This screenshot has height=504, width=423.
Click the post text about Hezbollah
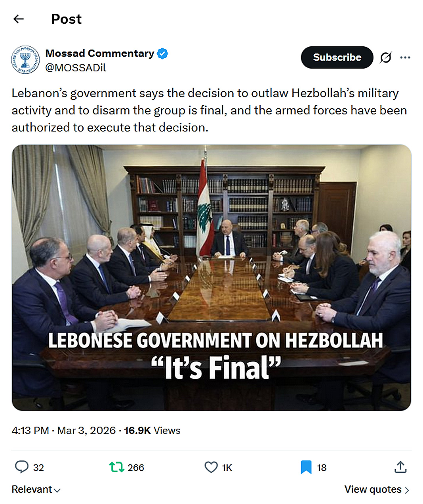[x=209, y=110]
